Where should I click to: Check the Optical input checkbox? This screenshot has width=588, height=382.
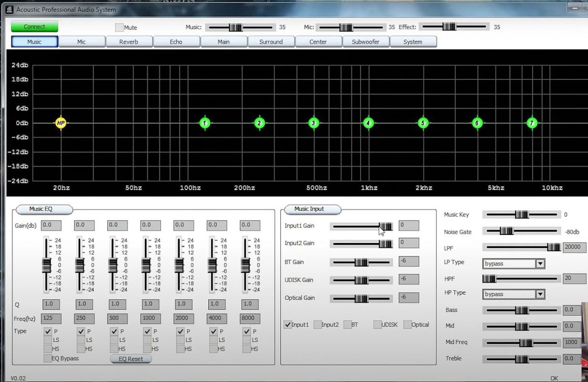coord(407,325)
